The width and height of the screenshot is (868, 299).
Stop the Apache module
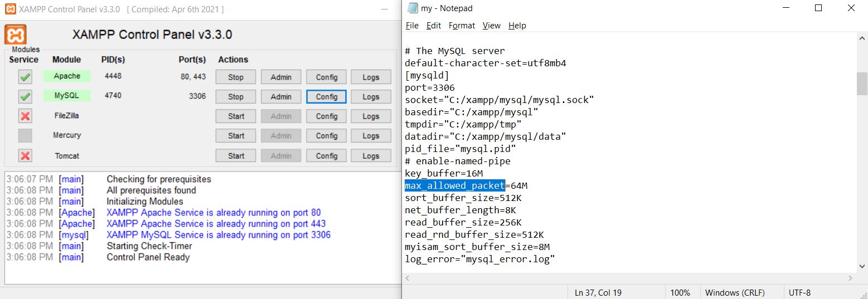tap(236, 77)
